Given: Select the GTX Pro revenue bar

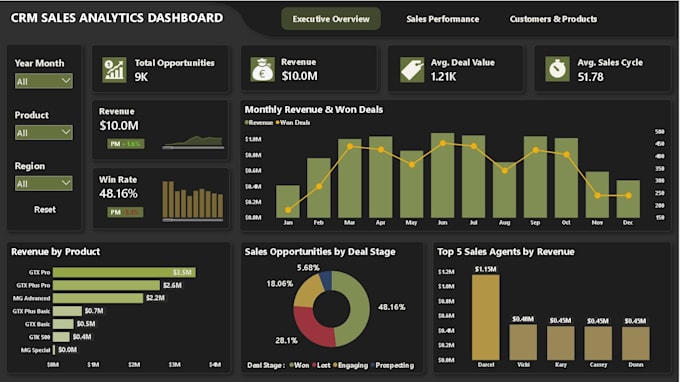Looking at the screenshot, I should click(x=124, y=272).
